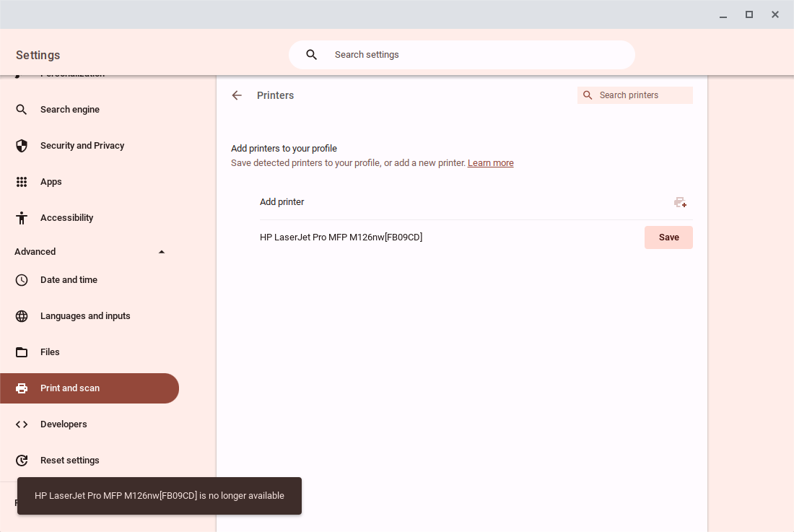Select Print and scan

(x=90, y=388)
